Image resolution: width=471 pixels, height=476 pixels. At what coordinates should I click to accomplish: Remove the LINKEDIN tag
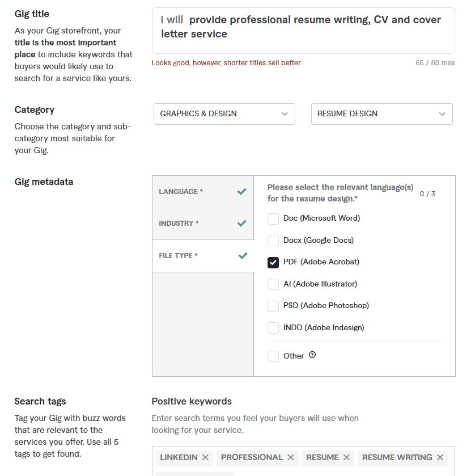click(205, 457)
